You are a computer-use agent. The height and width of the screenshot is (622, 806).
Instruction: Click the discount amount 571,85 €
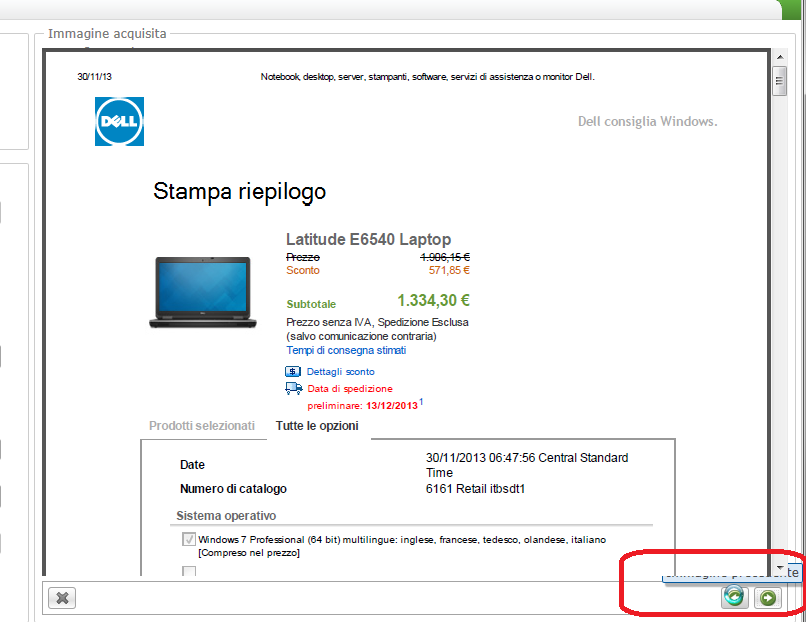pos(449,270)
